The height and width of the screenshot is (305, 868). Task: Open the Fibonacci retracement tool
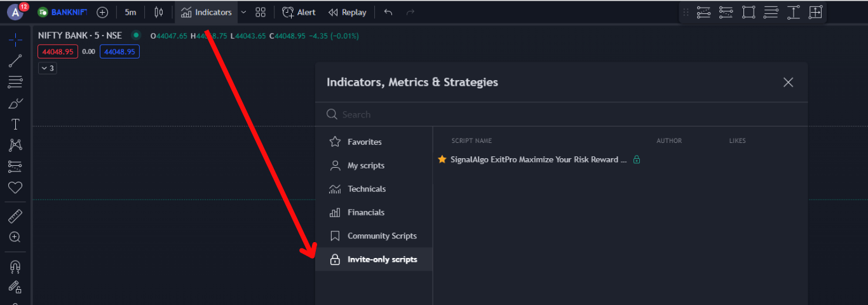point(15,82)
